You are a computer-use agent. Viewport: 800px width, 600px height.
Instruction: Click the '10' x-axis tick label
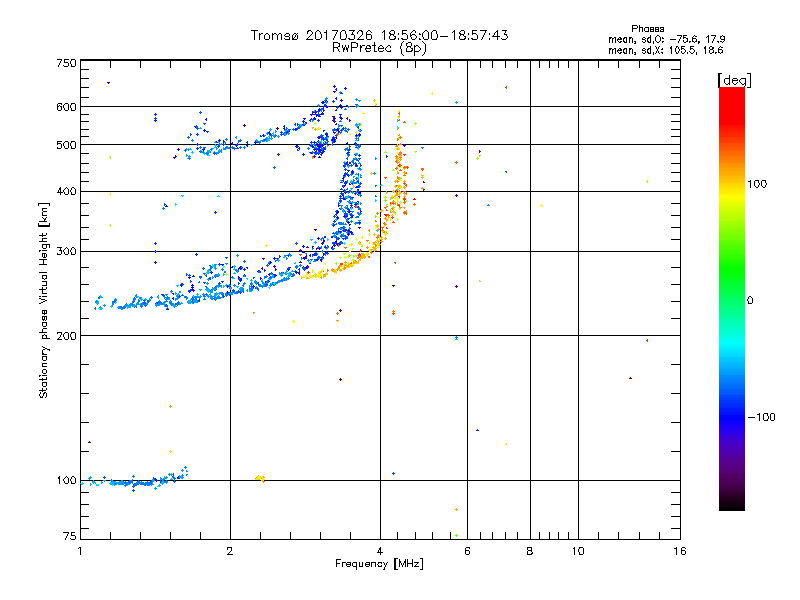point(578,551)
